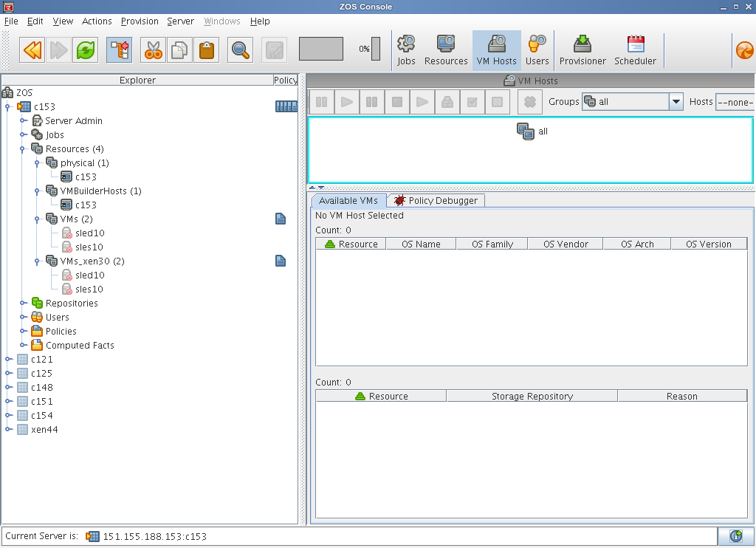The width and height of the screenshot is (756, 548).
Task: Click the cross-shaped icon in VM Hosts toolbar
Action: (530, 102)
